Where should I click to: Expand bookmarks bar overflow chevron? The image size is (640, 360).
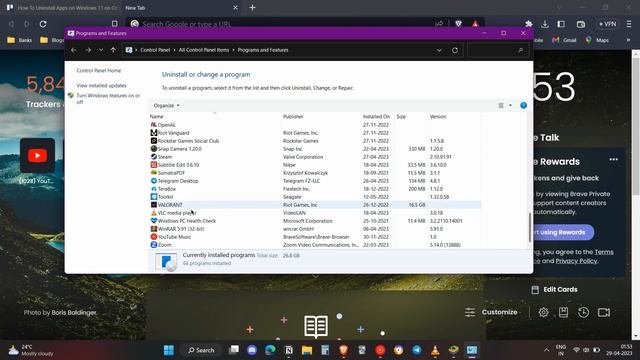(628, 40)
